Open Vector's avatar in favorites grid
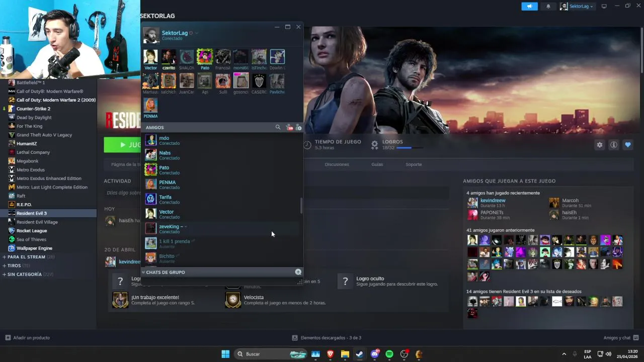The width and height of the screenshot is (644, 362). [x=150, y=56]
